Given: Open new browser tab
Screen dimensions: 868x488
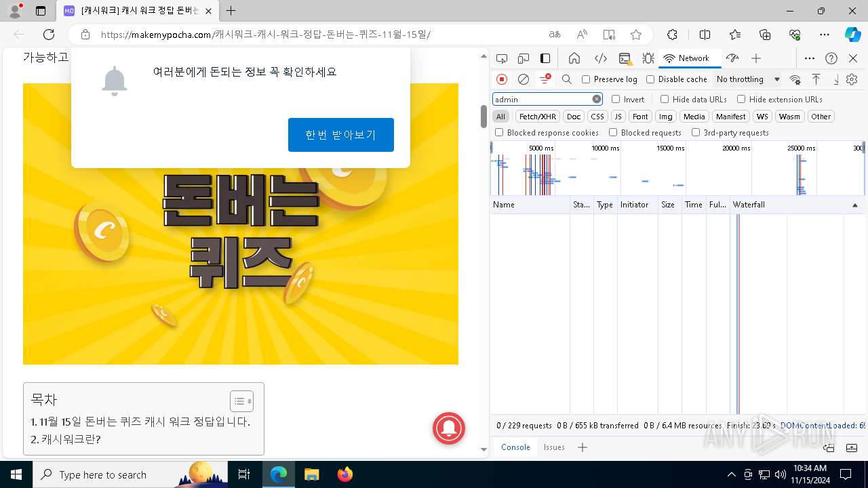Looking at the screenshot, I should 231,11.
